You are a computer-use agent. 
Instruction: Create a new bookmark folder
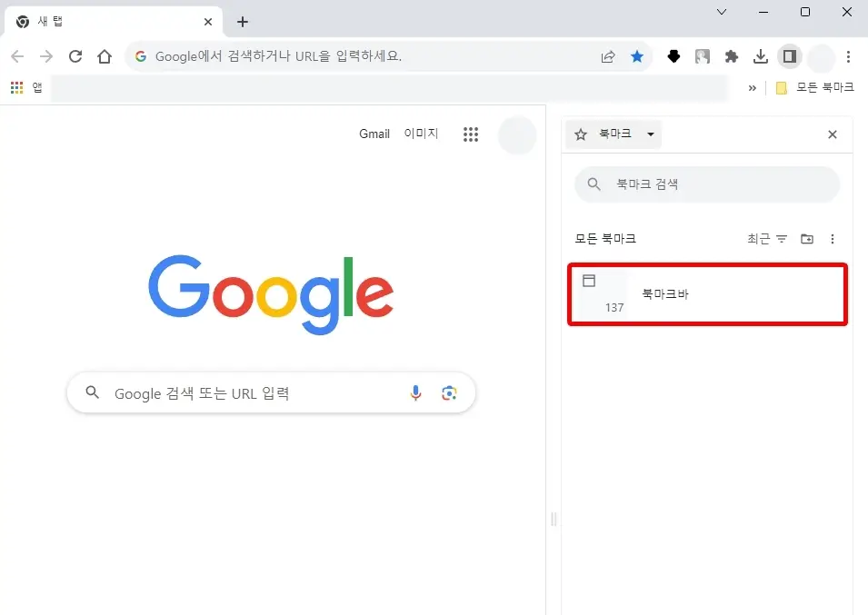pos(807,238)
